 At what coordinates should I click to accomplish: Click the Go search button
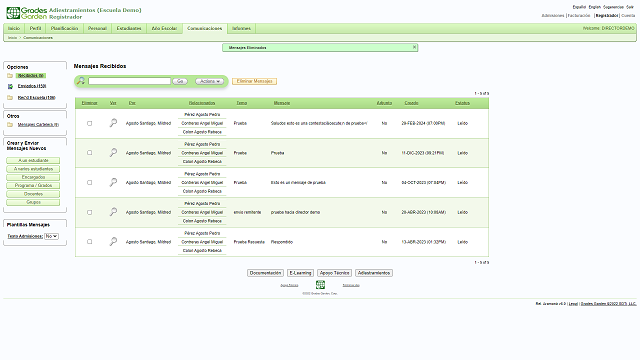point(180,81)
